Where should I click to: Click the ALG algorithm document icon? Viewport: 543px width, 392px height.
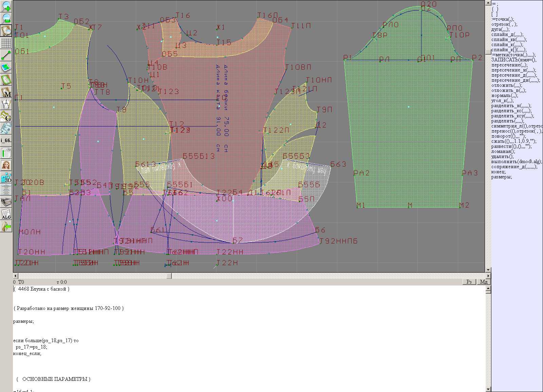point(6,214)
